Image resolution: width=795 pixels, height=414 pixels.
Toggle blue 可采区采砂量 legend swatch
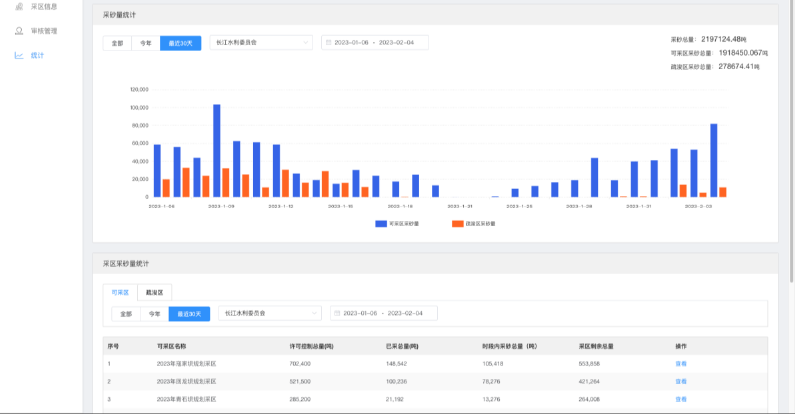(381, 223)
